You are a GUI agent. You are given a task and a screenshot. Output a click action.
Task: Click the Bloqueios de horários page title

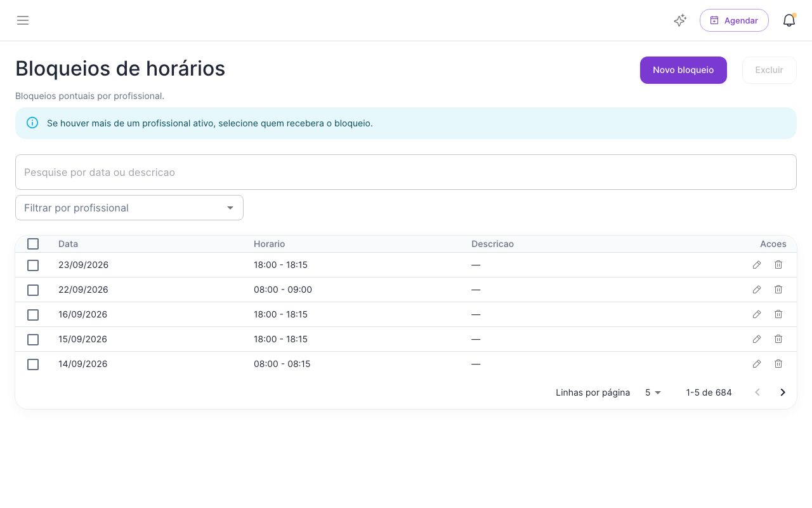[x=121, y=69]
